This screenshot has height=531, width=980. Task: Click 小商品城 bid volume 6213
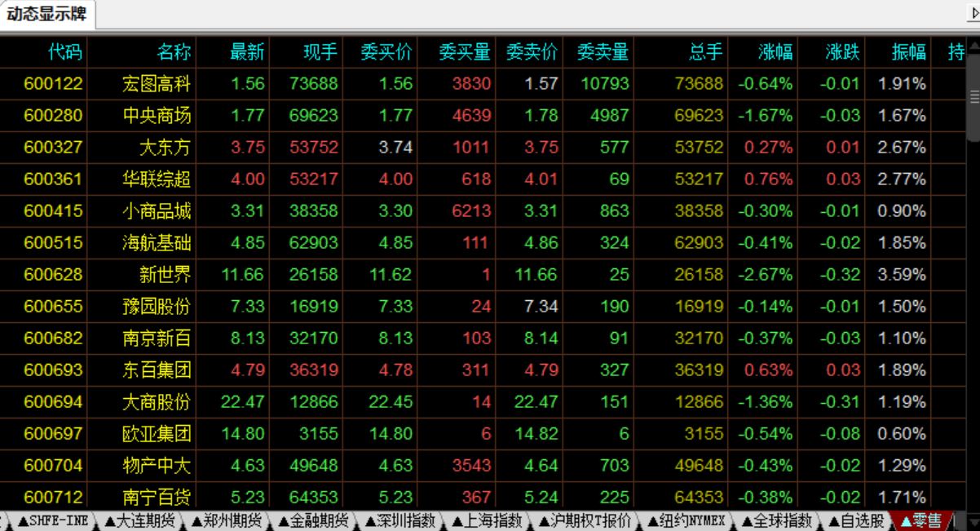(471, 211)
